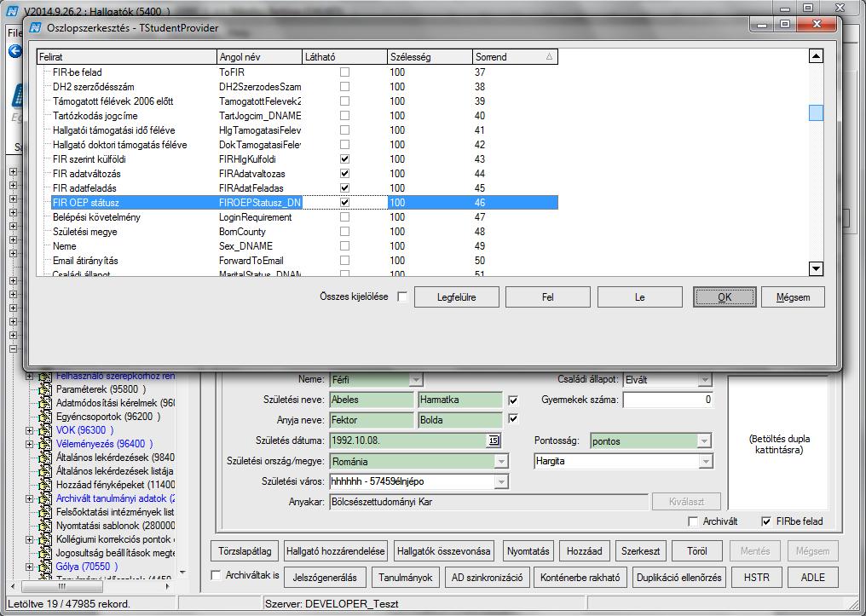Click the folder icon beside Gólya (70550)
The height and width of the screenshot is (616, 866).
(x=44, y=567)
